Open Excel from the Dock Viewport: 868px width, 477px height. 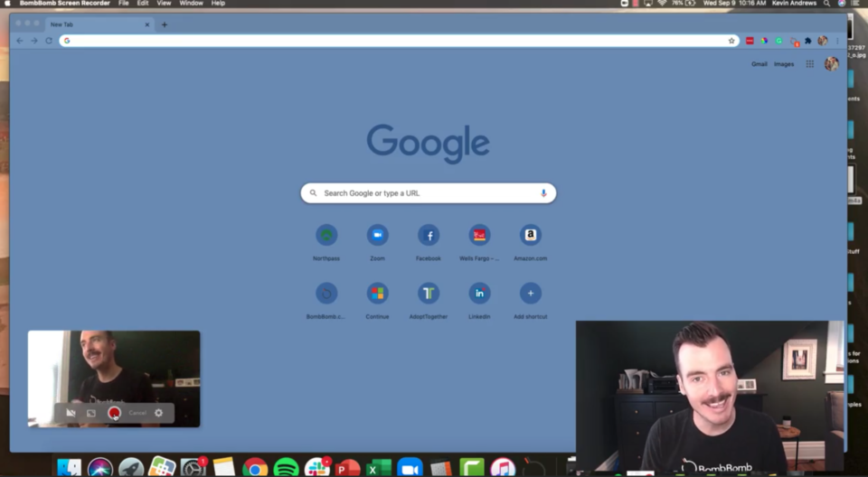coord(379,468)
